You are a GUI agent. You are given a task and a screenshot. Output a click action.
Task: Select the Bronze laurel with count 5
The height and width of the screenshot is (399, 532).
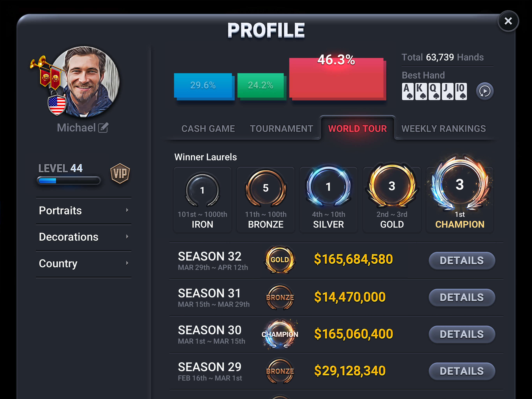[x=266, y=188]
